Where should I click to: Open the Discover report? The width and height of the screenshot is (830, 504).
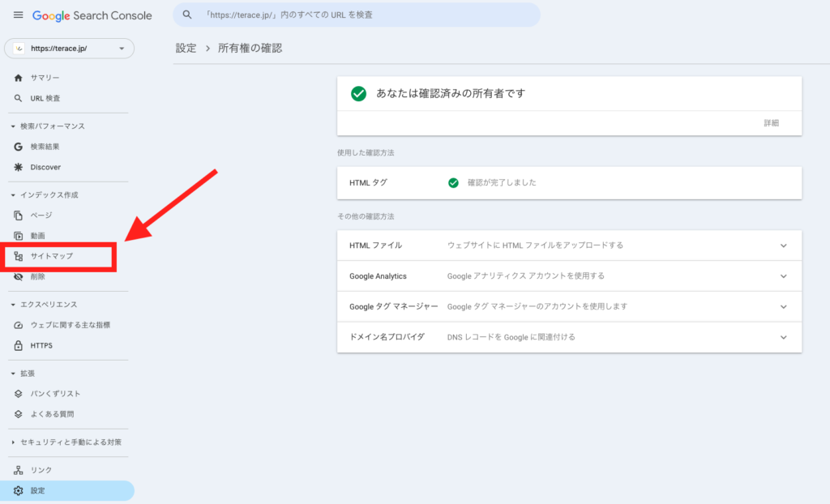(x=45, y=167)
